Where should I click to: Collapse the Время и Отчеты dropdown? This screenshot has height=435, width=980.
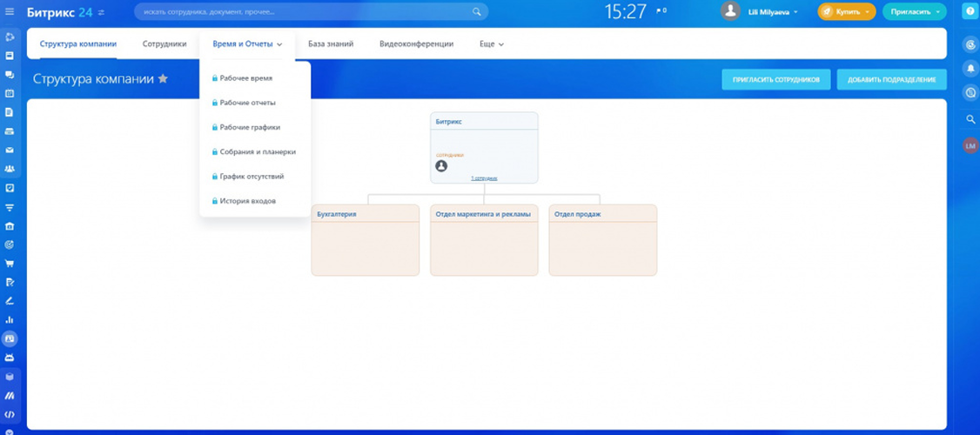point(247,43)
